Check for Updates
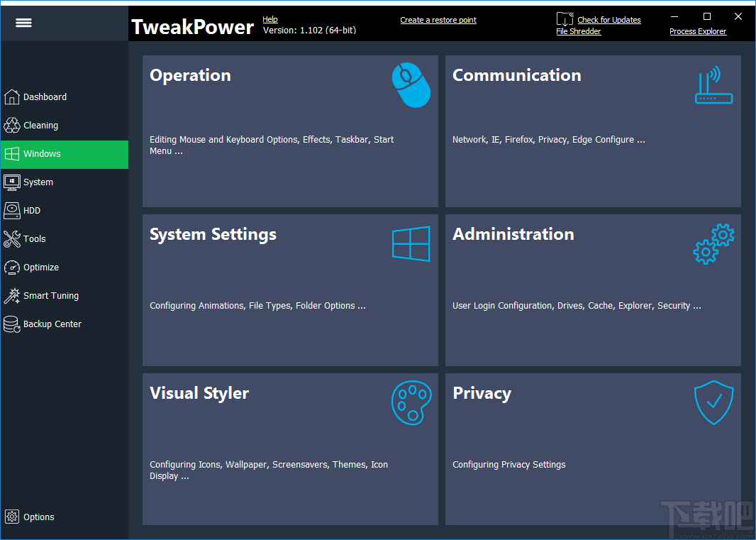 (608, 19)
